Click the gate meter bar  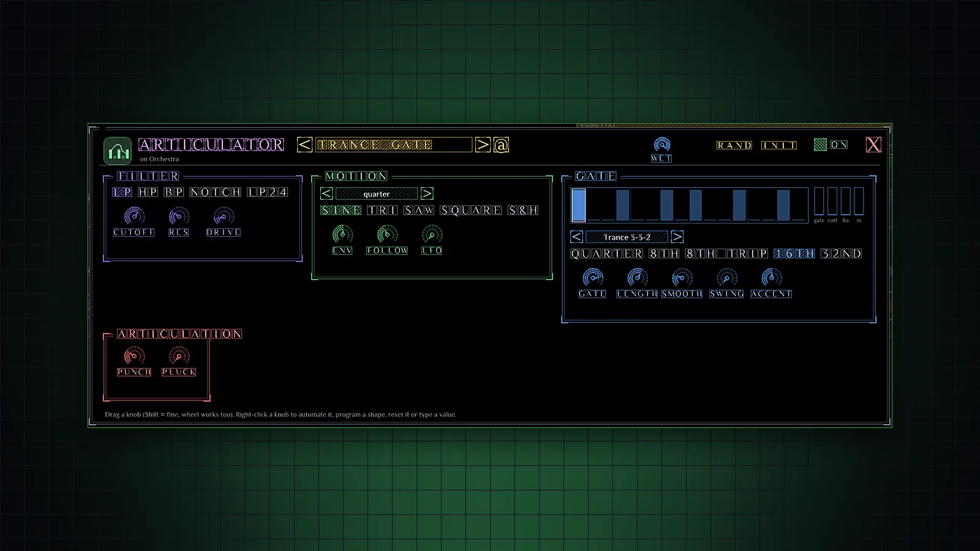click(x=819, y=201)
